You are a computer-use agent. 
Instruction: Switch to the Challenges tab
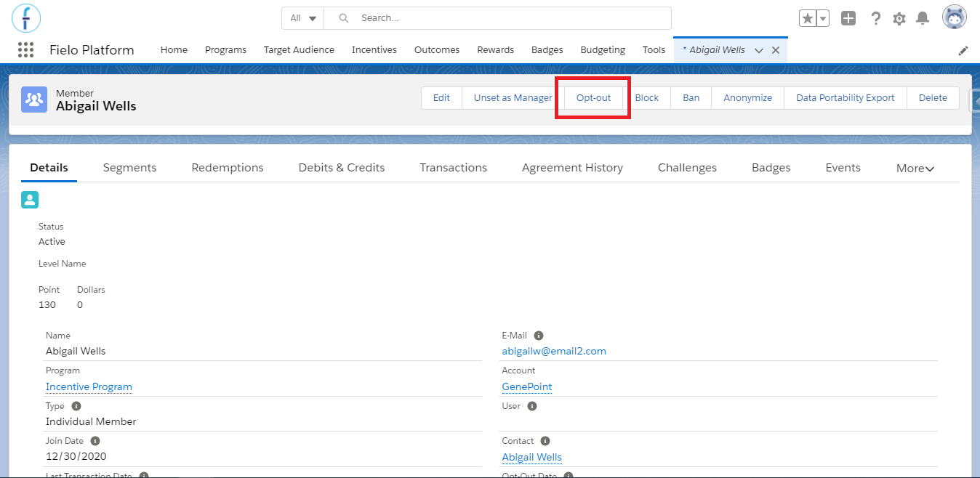click(x=687, y=168)
